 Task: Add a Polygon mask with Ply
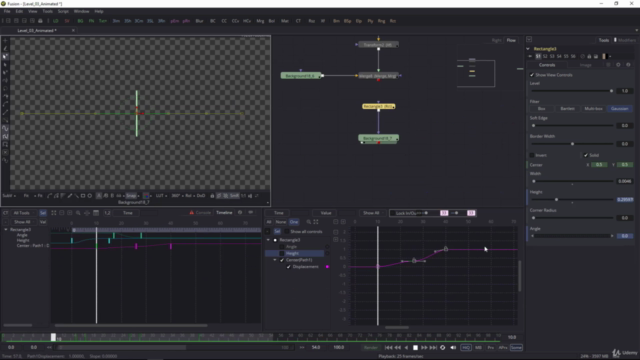pyautogui.click(x=370, y=21)
